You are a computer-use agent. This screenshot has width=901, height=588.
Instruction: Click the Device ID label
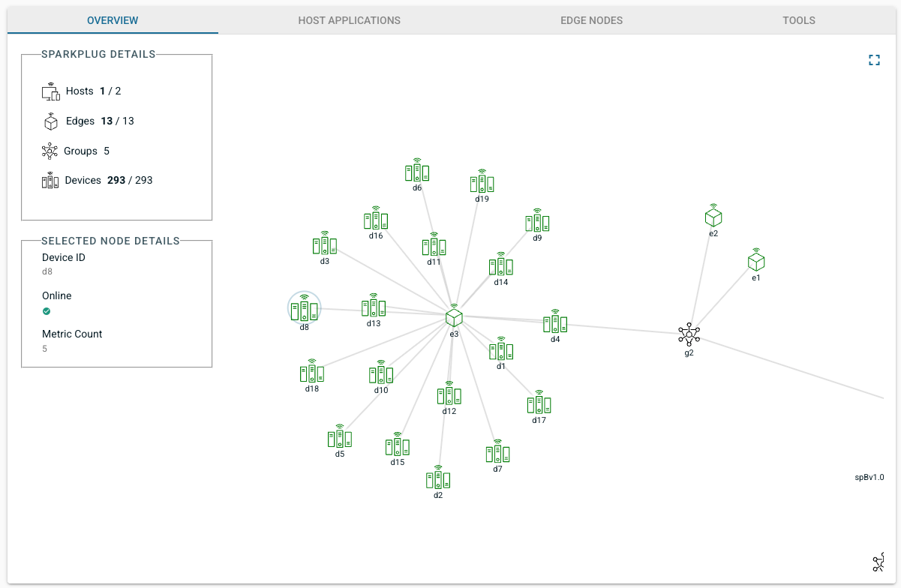point(64,257)
